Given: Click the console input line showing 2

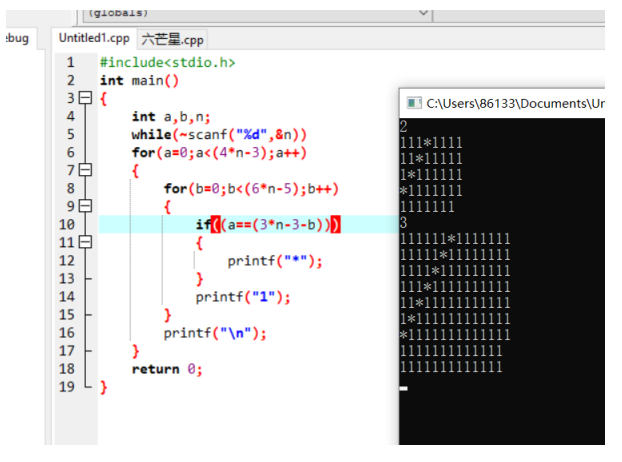Looking at the screenshot, I should [x=403, y=127].
